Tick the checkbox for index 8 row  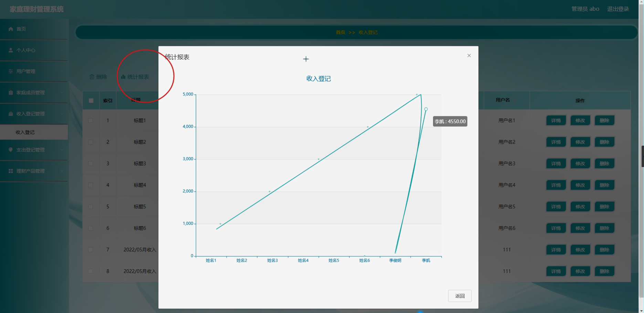pos(91,271)
